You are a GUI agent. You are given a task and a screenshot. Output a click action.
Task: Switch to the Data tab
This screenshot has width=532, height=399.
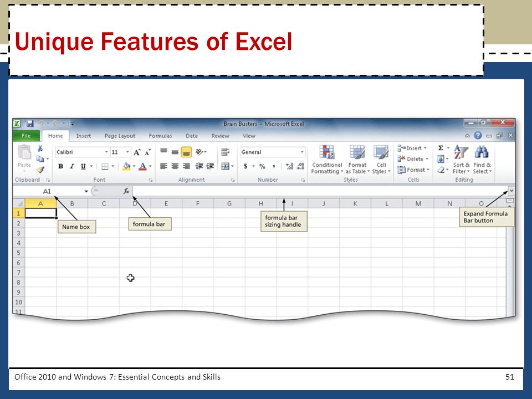point(191,136)
